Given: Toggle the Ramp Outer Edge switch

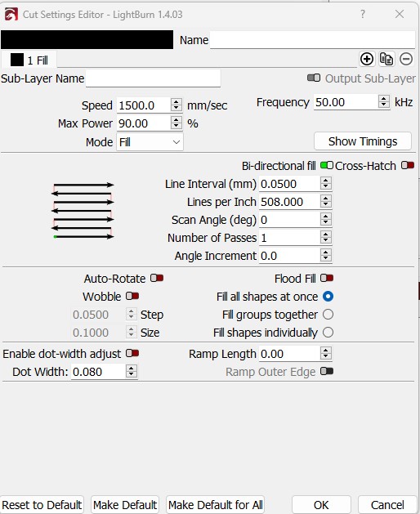Looking at the screenshot, I should tap(327, 372).
